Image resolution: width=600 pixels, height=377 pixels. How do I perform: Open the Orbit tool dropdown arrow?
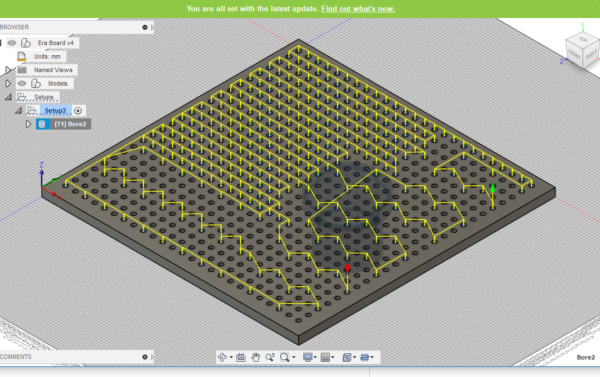pos(231,357)
